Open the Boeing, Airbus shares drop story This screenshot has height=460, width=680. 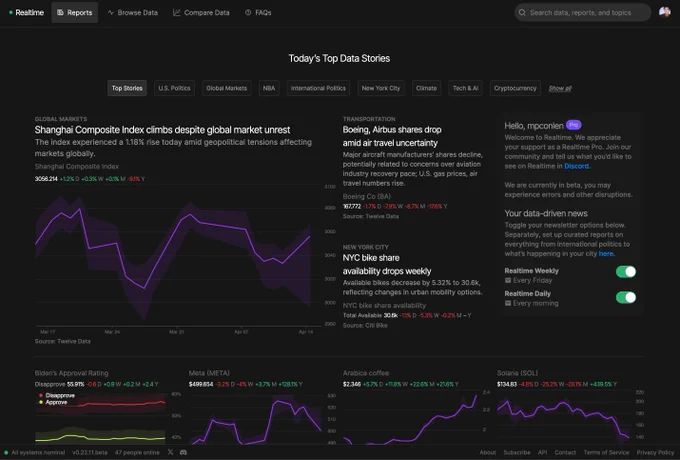[x=392, y=136]
